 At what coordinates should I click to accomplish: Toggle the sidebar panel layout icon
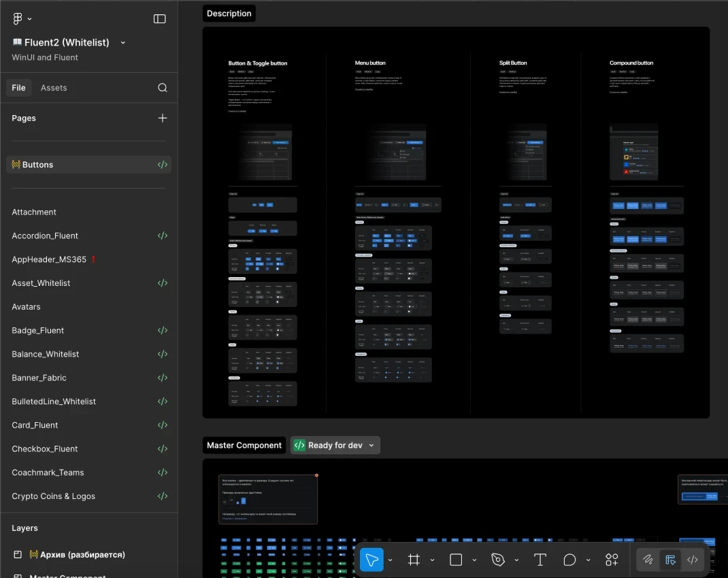160,19
